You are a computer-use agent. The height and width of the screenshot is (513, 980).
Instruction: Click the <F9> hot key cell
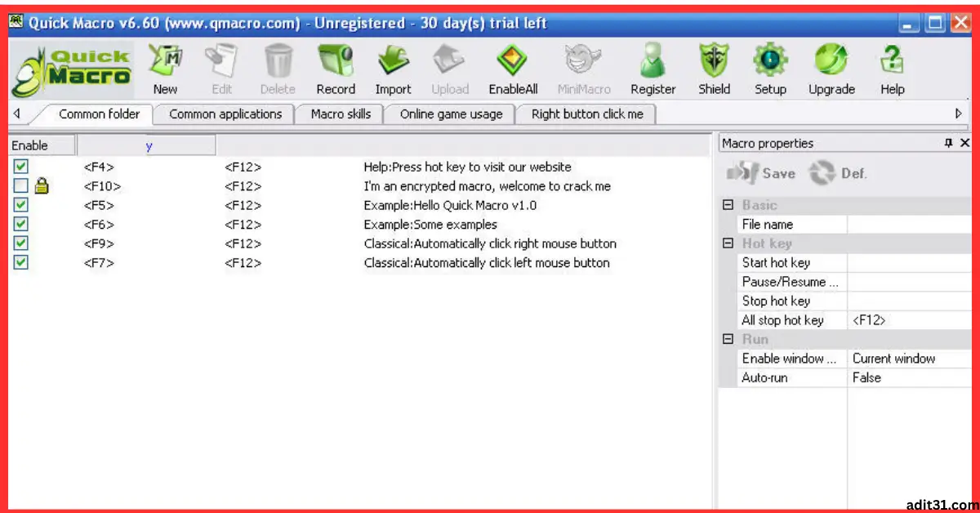coord(99,243)
